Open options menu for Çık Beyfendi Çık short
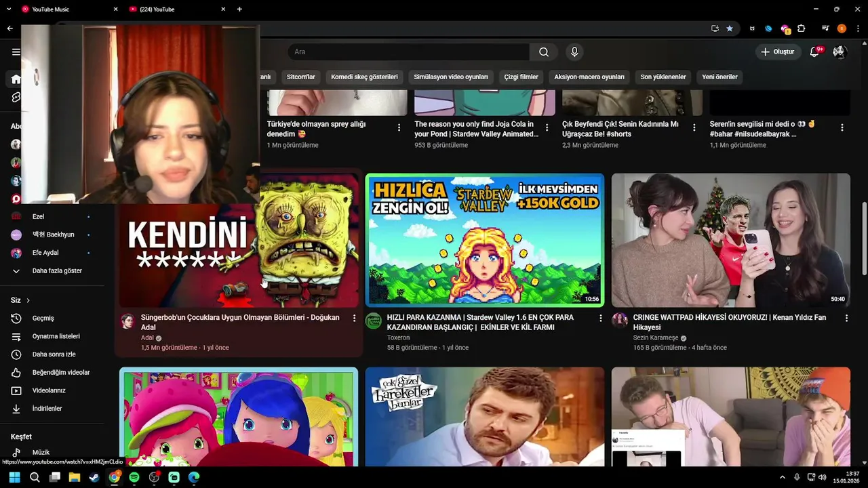The width and height of the screenshot is (868, 488). pos(694,127)
